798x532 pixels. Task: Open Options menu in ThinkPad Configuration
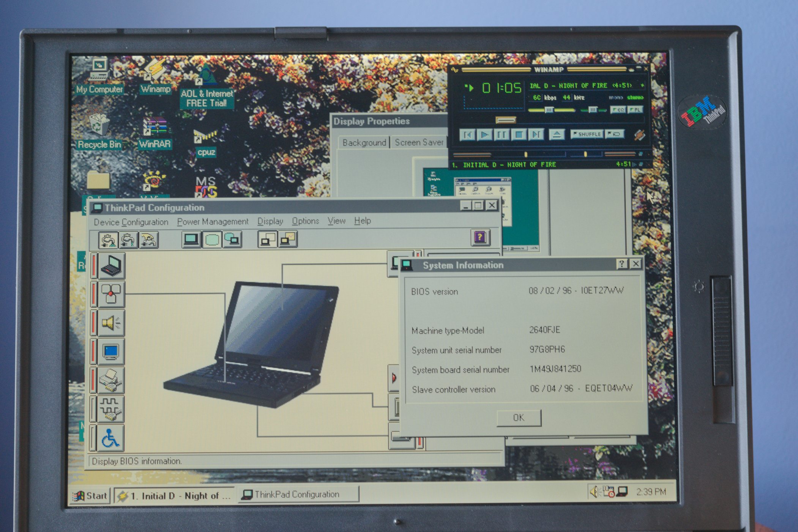click(306, 221)
